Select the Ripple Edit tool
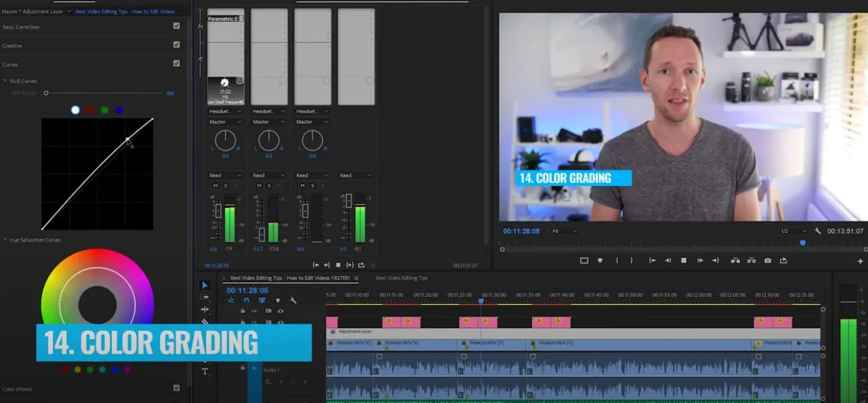The width and height of the screenshot is (868, 403). pyautogui.click(x=205, y=310)
